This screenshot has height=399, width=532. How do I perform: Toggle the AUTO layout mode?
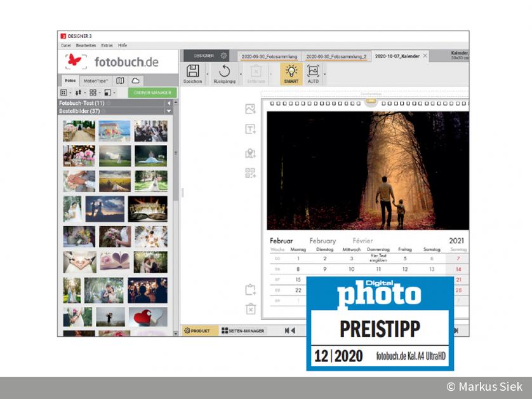[x=313, y=73]
